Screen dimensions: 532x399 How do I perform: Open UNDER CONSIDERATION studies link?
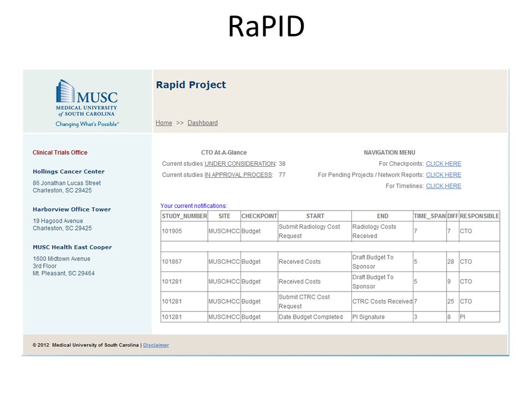coord(240,163)
